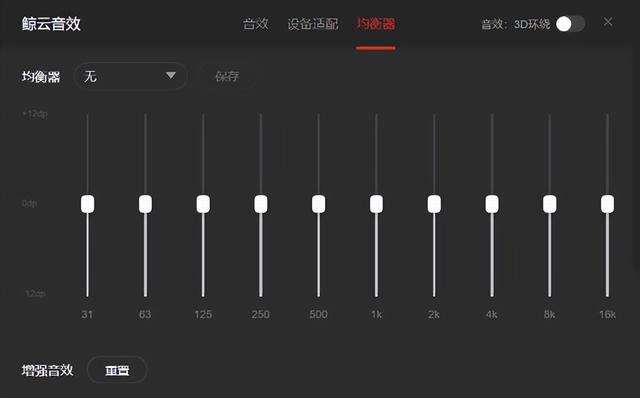Click the 鲸云音效 title text

pos(51,24)
